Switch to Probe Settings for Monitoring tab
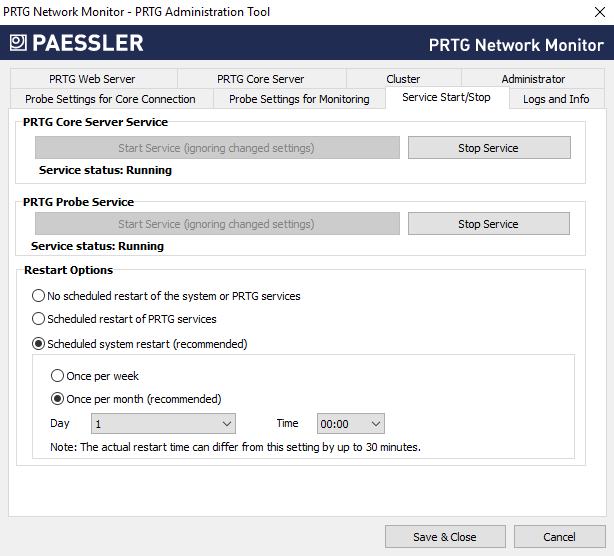The height and width of the screenshot is (556, 614). [x=299, y=99]
